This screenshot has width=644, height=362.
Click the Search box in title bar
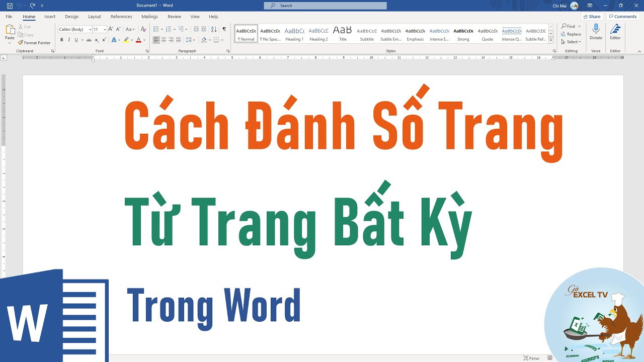point(325,6)
